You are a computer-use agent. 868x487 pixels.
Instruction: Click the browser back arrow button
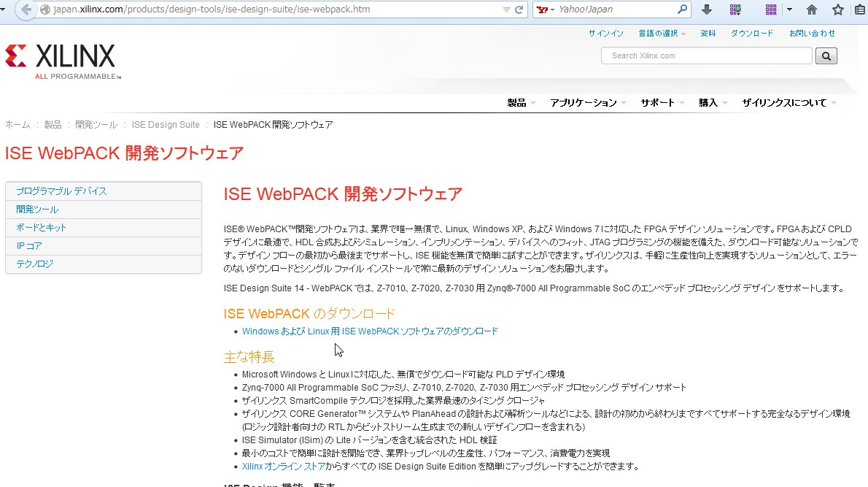tap(26, 9)
